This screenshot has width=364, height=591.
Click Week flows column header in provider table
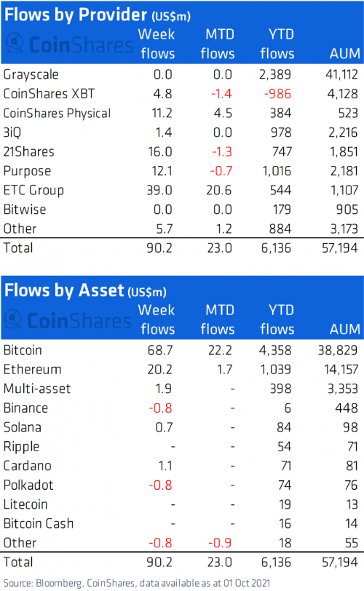[157, 44]
